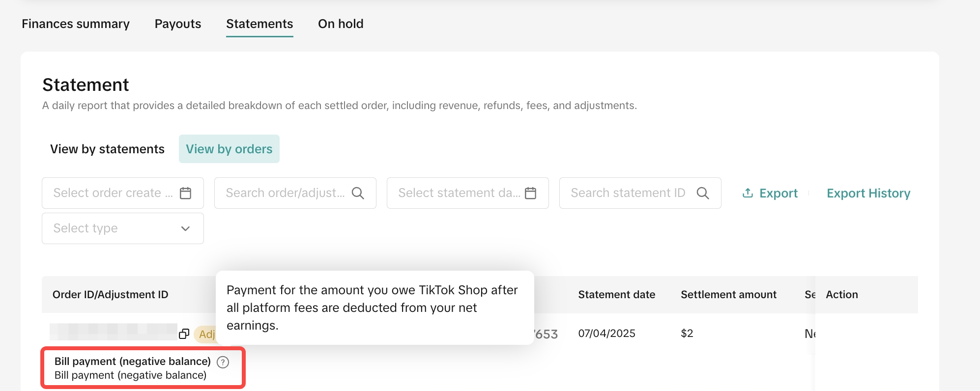Click the Export button
This screenshot has width=980, height=391.
pos(778,193)
